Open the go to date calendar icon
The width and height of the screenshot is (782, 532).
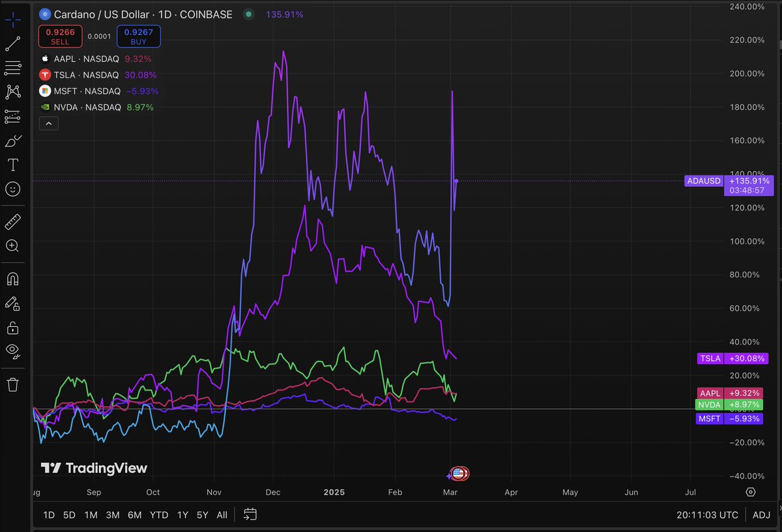pyautogui.click(x=250, y=514)
